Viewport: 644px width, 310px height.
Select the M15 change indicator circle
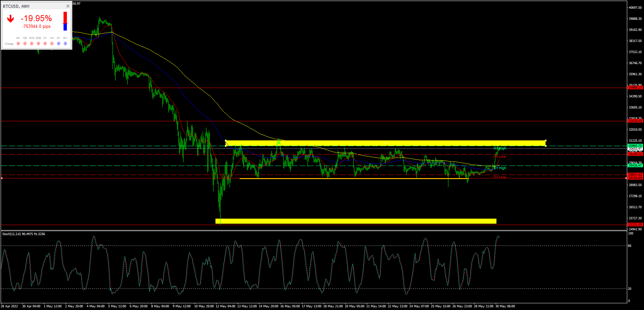coord(32,44)
